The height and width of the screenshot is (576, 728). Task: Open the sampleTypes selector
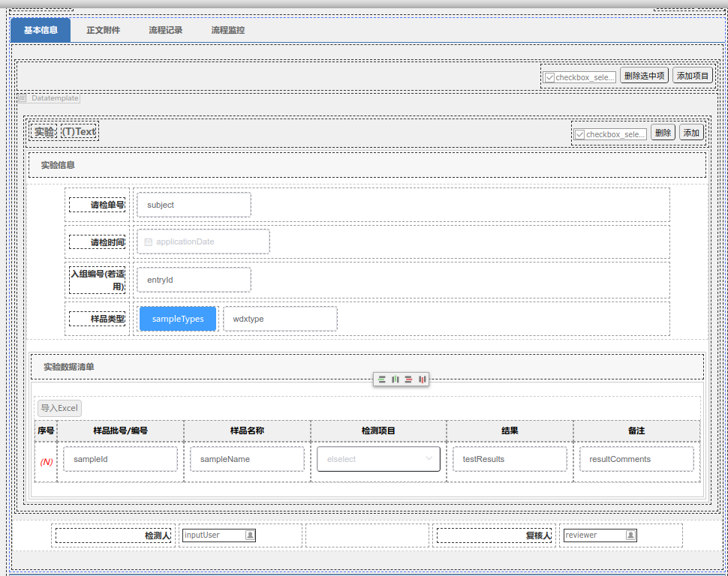coord(178,319)
